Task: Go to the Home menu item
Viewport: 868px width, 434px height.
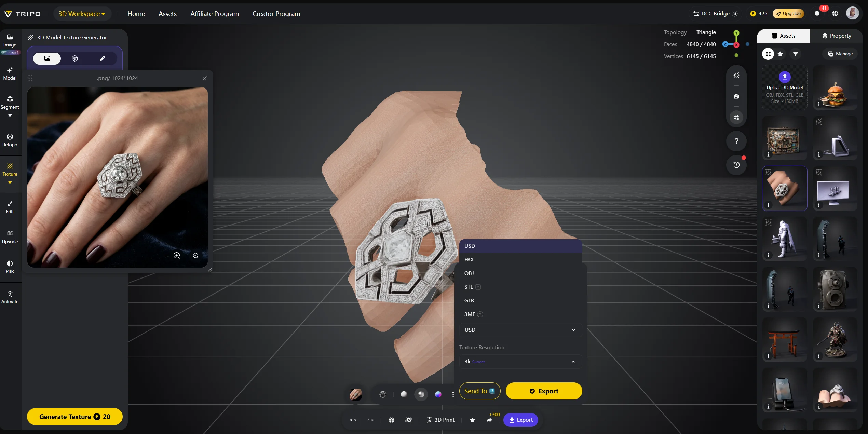Action: (136, 14)
